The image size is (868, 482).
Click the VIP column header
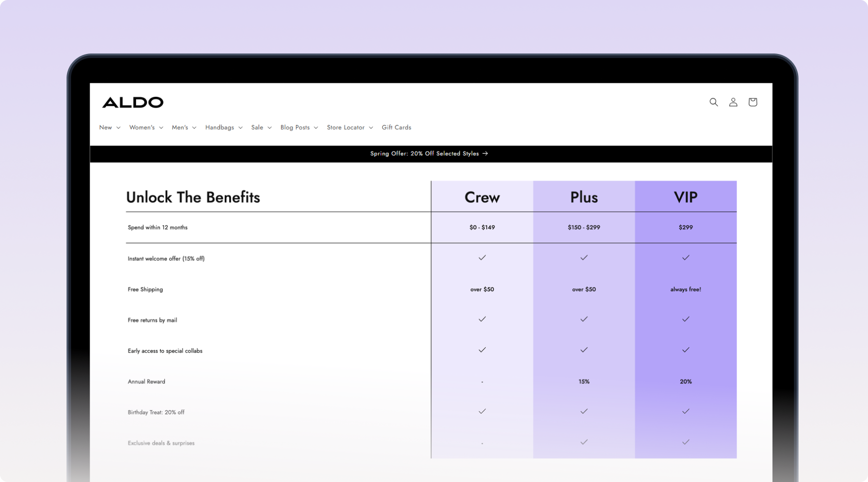coord(685,197)
